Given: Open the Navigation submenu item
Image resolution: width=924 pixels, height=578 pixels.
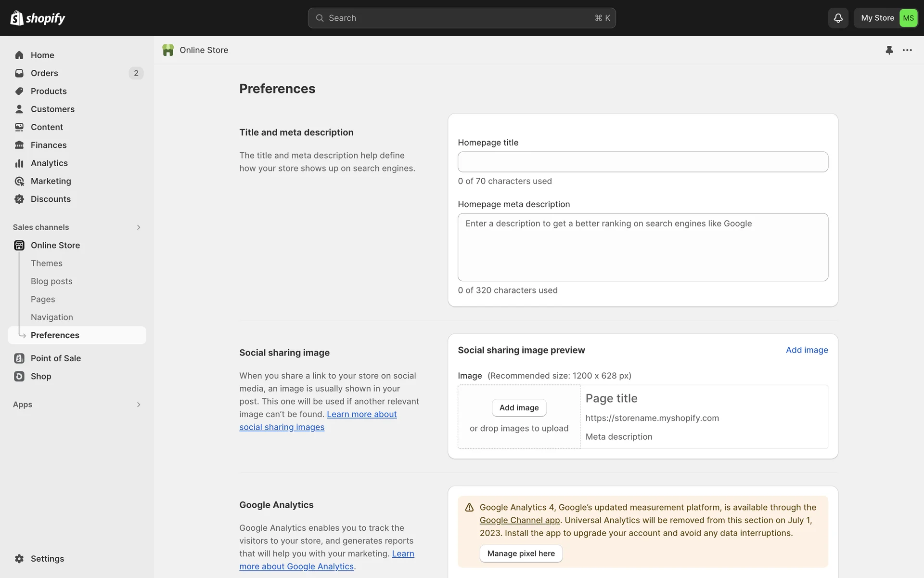Looking at the screenshot, I should click(x=52, y=317).
